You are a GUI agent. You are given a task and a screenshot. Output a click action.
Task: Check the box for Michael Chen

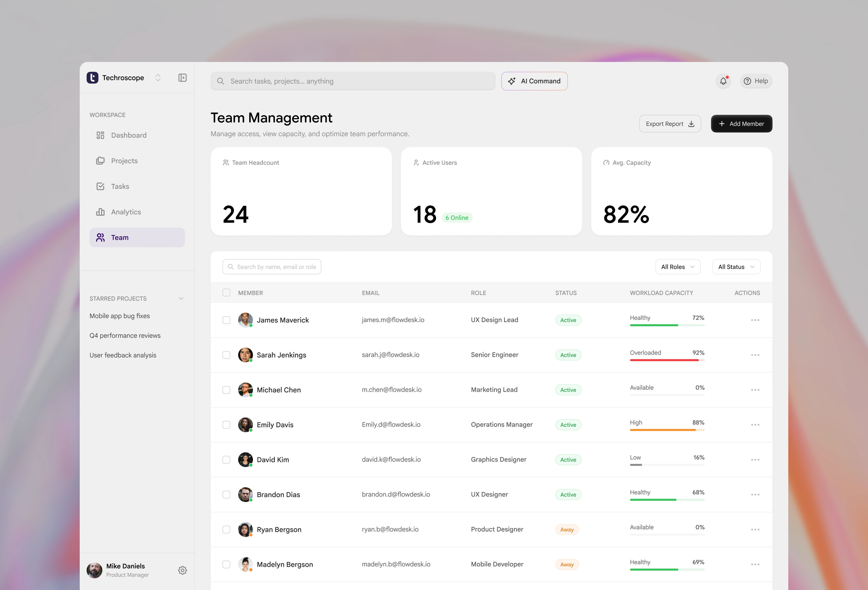226,390
